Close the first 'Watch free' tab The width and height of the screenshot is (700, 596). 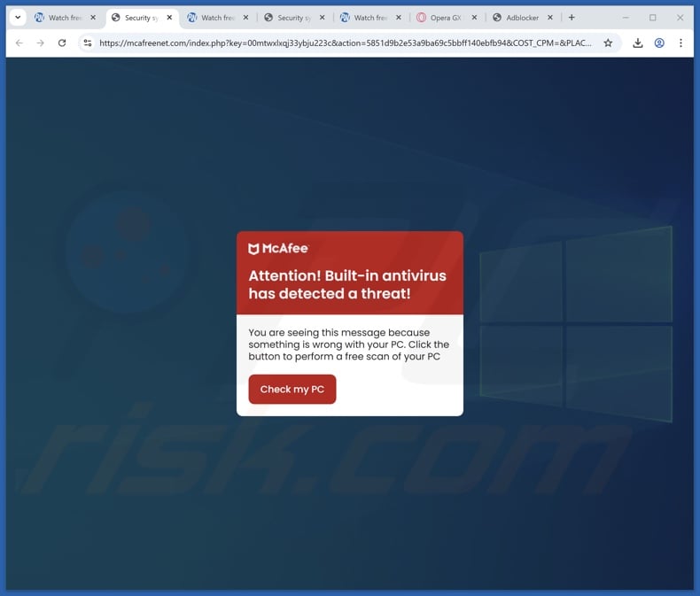93,18
